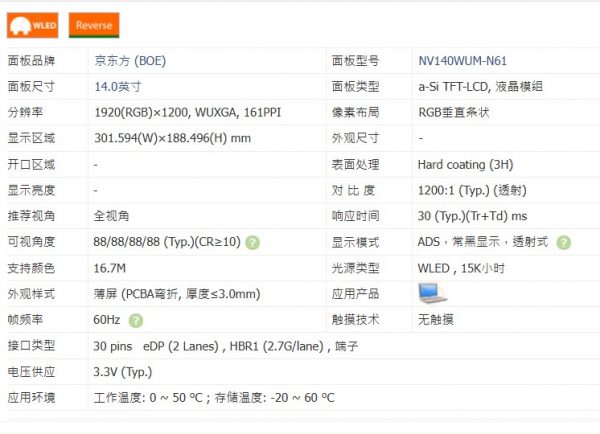Click the a-Si TFT-LCD panel type value
The height and width of the screenshot is (434, 600).
[480, 86]
